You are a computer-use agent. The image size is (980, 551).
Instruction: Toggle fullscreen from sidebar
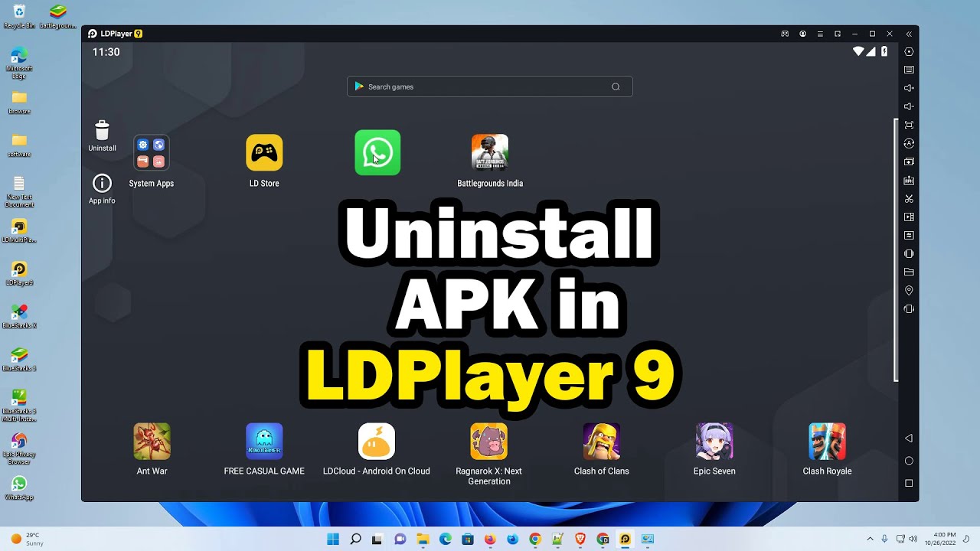tap(909, 125)
